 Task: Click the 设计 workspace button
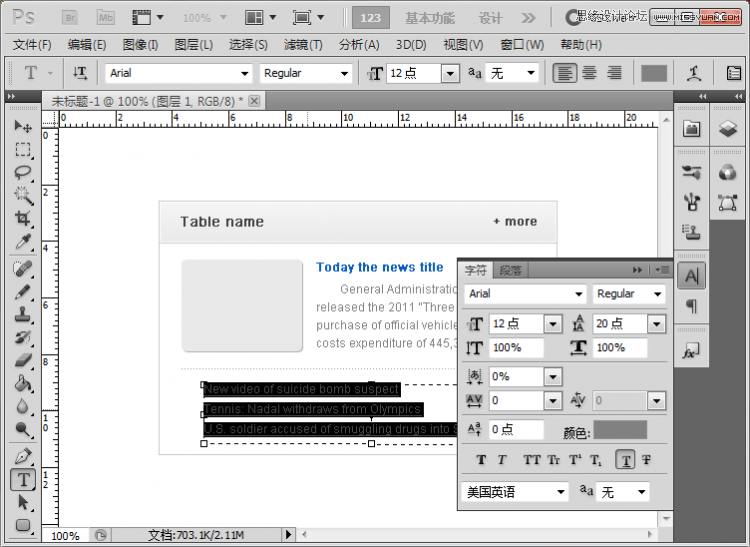click(x=490, y=18)
